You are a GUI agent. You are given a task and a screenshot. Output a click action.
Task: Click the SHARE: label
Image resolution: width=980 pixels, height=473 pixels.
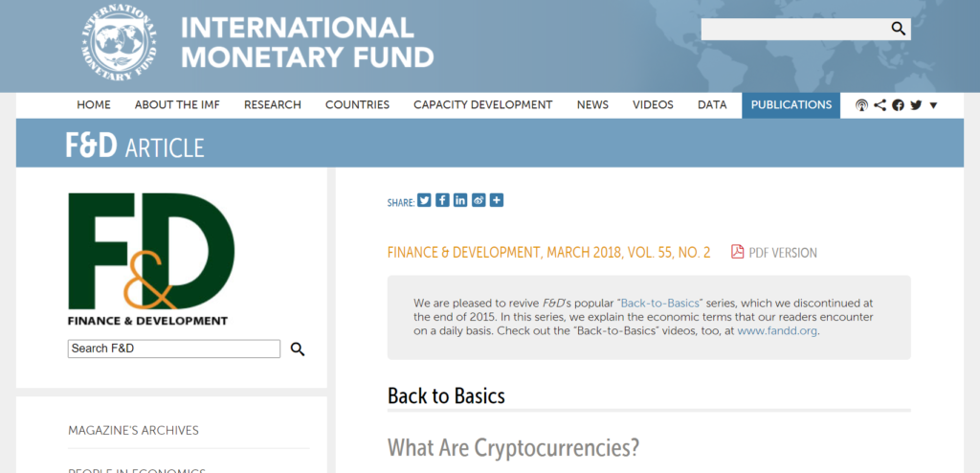(401, 203)
